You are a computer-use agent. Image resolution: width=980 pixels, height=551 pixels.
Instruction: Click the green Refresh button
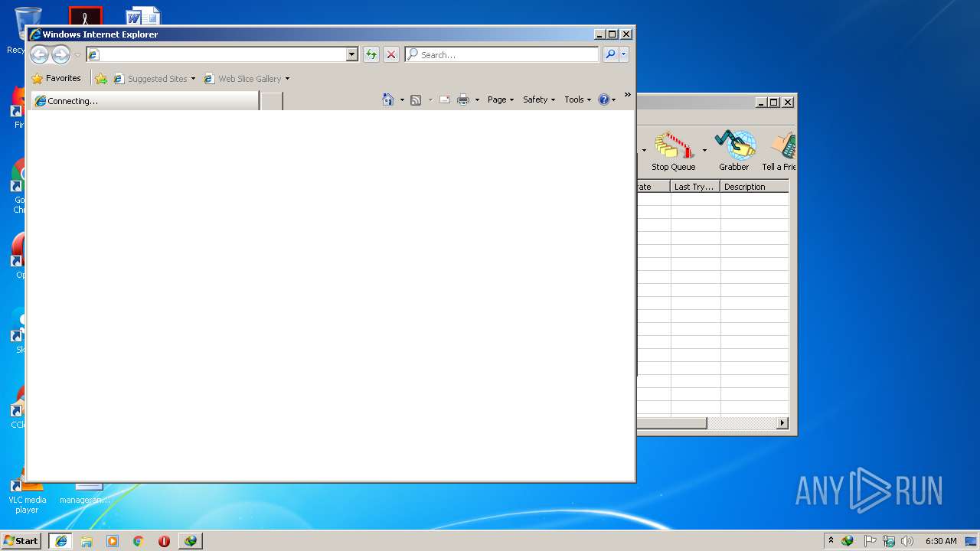point(371,54)
